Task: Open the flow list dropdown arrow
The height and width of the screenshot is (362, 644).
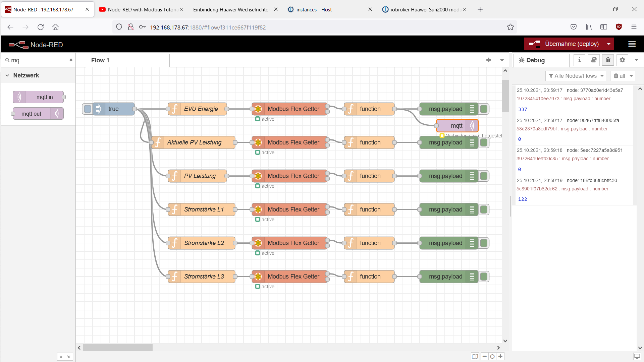Action: pos(502,60)
